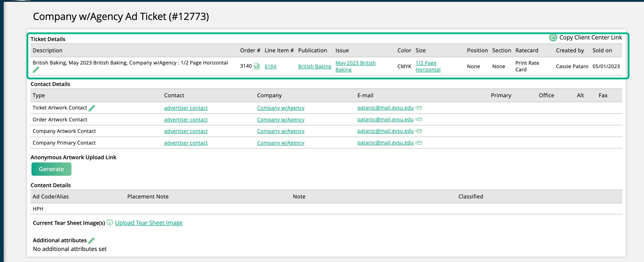This screenshot has height=262, width=644.
Task: Open line item 6164
Action: tap(270, 66)
